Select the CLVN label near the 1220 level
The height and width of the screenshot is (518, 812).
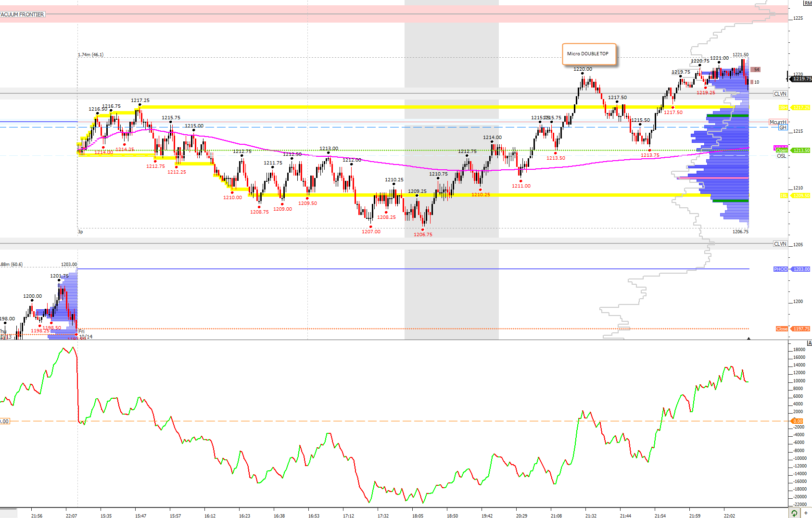click(x=780, y=94)
